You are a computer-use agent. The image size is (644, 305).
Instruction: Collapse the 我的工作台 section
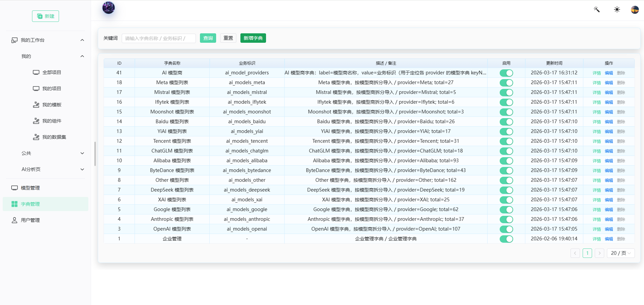[x=82, y=40]
